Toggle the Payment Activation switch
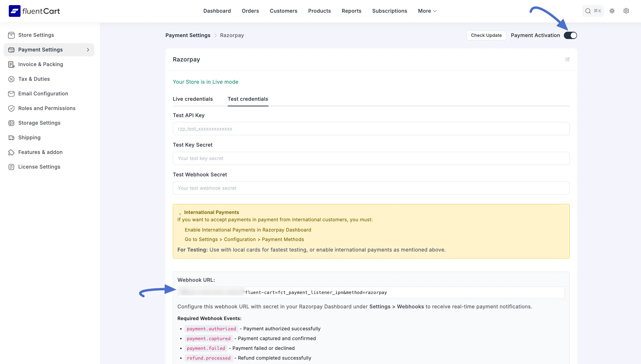641x364 pixels. pyautogui.click(x=570, y=35)
